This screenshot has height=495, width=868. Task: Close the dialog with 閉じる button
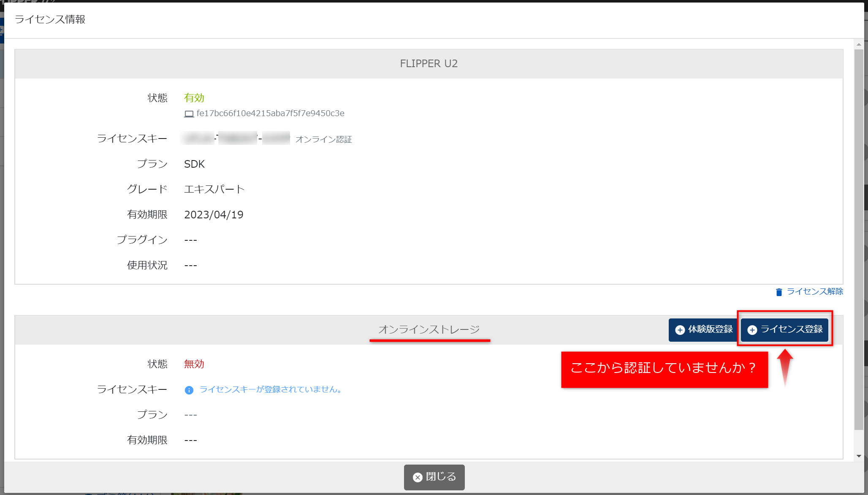(x=434, y=477)
